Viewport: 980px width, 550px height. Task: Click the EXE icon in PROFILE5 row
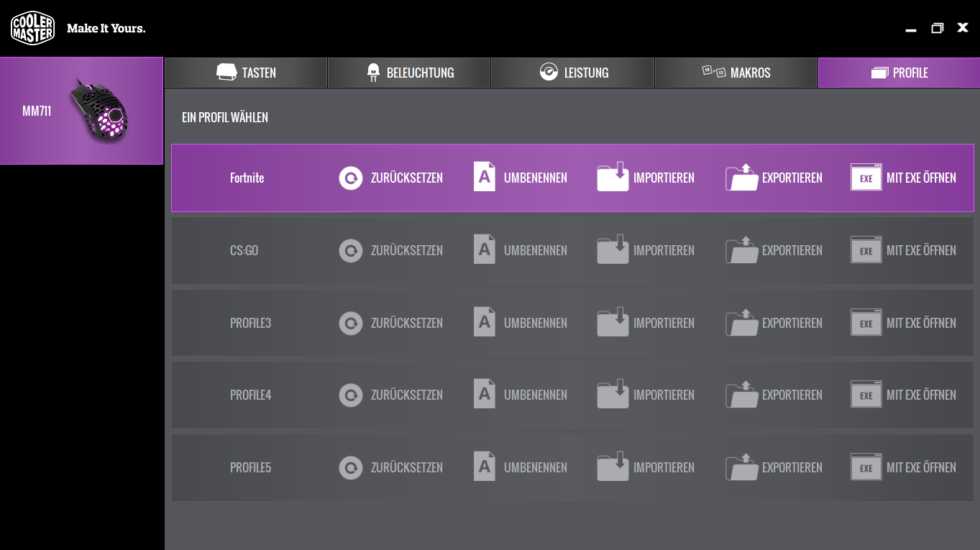coord(866,467)
